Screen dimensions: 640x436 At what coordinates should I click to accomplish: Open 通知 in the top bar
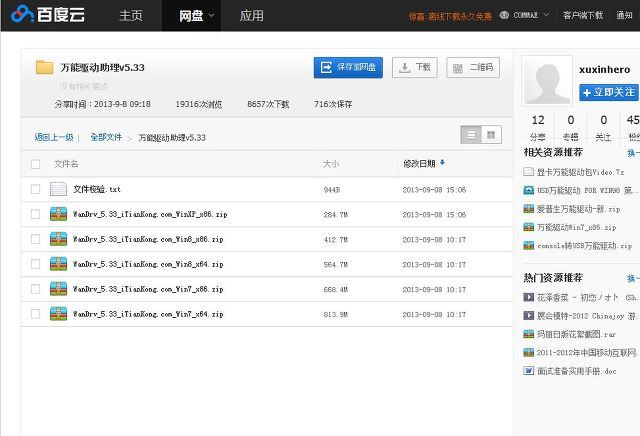tap(624, 15)
